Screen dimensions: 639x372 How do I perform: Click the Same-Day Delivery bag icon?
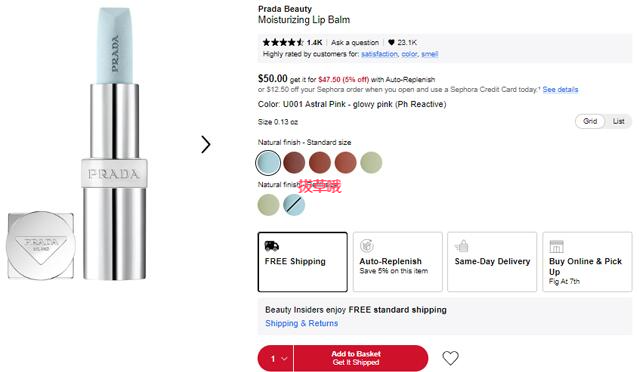click(x=462, y=246)
